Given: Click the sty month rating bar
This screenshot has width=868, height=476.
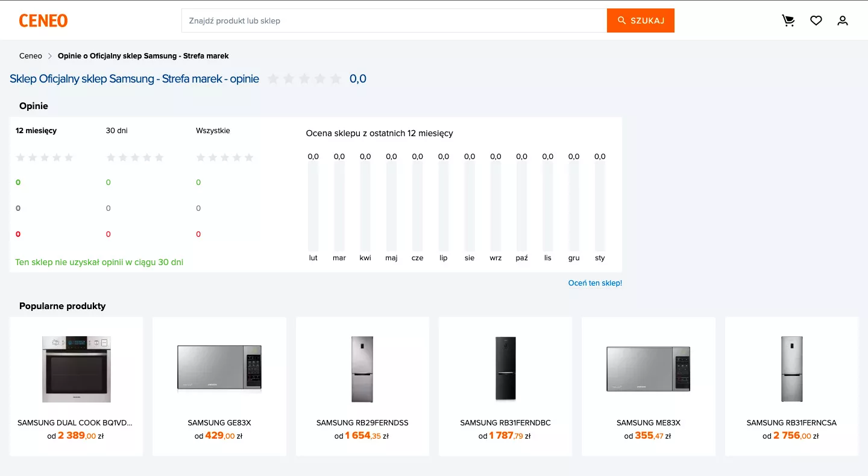Looking at the screenshot, I should pos(600,206).
